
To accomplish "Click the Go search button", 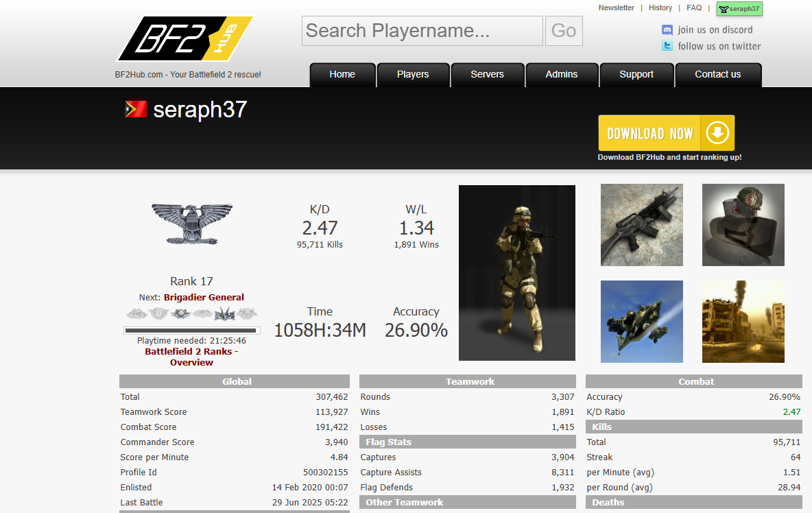I will coord(564,31).
